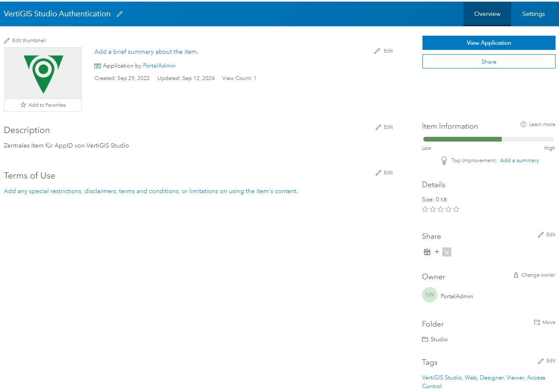559x392 pixels.
Task: Switch to the Settings tab
Action: (x=533, y=14)
